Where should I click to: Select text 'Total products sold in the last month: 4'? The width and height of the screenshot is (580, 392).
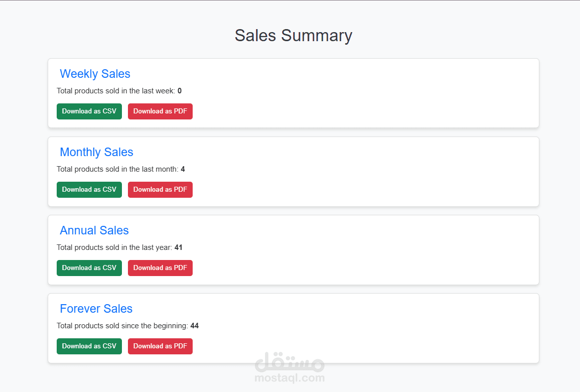[x=120, y=169]
